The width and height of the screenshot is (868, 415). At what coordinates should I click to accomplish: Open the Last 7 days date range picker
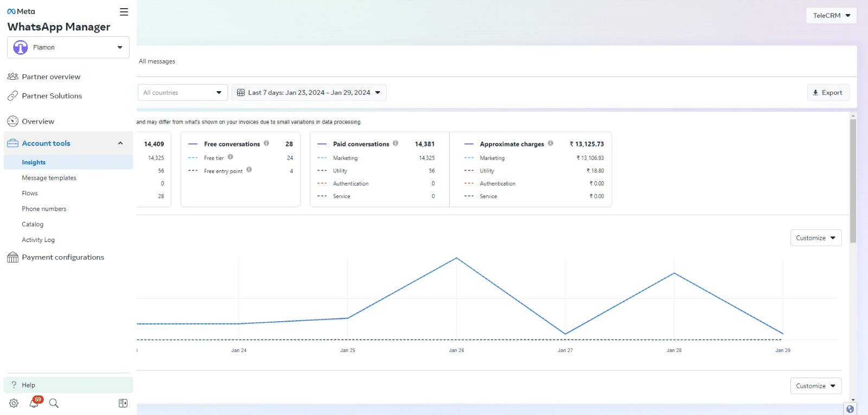point(309,92)
